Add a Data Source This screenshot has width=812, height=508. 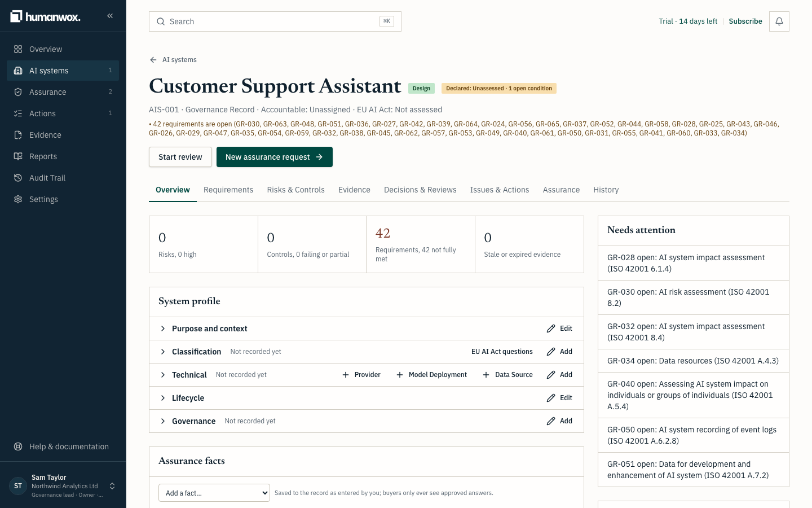(x=508, y=375)
